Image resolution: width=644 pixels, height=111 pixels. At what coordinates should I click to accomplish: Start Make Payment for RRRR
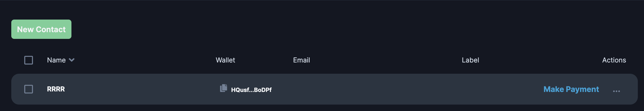(x=571, y=89)
